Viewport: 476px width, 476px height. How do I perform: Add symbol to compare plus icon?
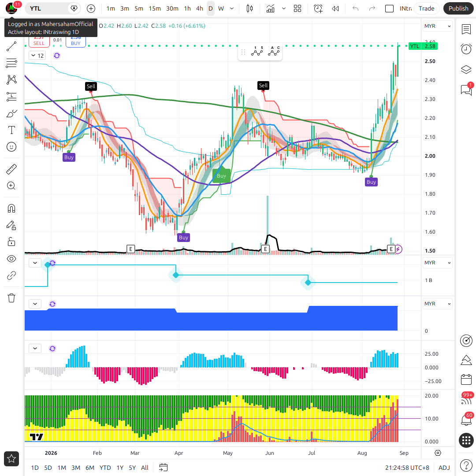[x=91, y=8]
